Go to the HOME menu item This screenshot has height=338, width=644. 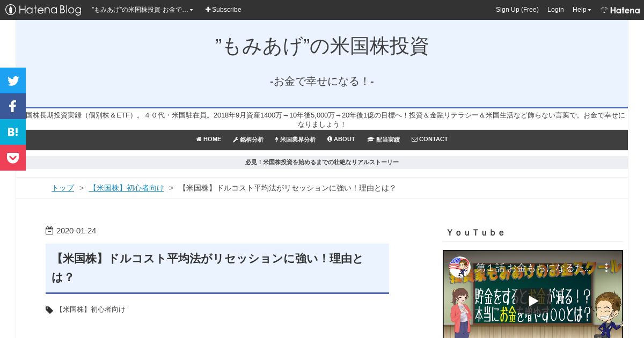pos(208,139)
